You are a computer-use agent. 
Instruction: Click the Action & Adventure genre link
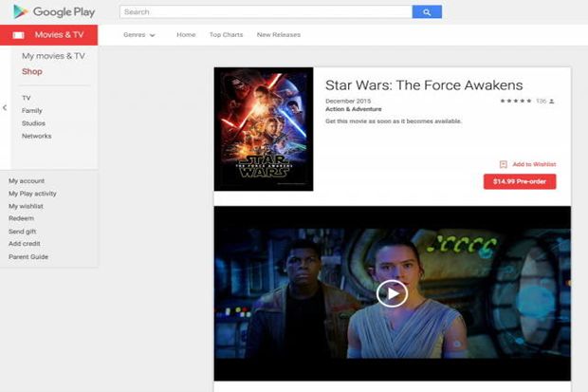pyautogui.click(x=353, y=109)
